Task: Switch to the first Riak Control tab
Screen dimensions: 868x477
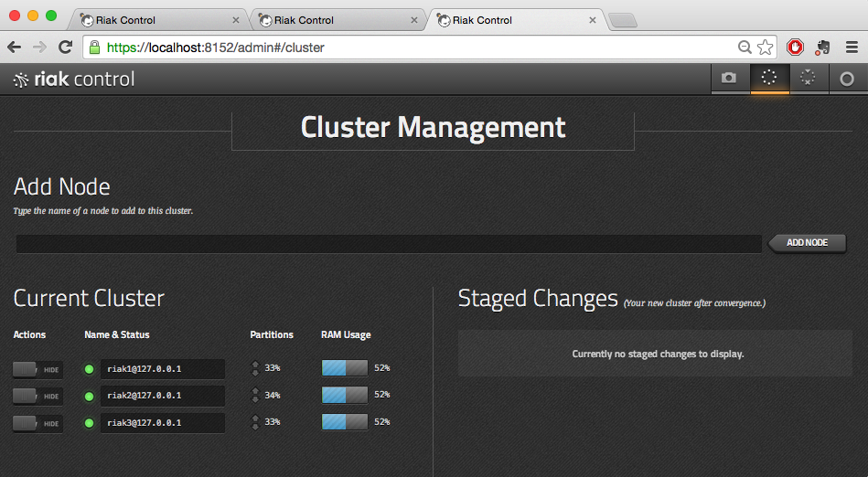Action: (157, 20)
